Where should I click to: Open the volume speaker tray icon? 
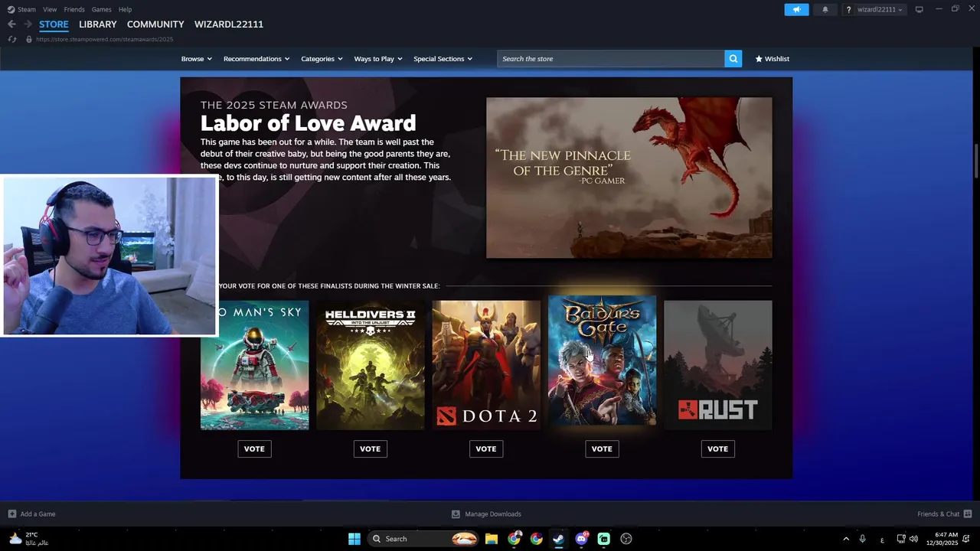(x=913, y=539)
